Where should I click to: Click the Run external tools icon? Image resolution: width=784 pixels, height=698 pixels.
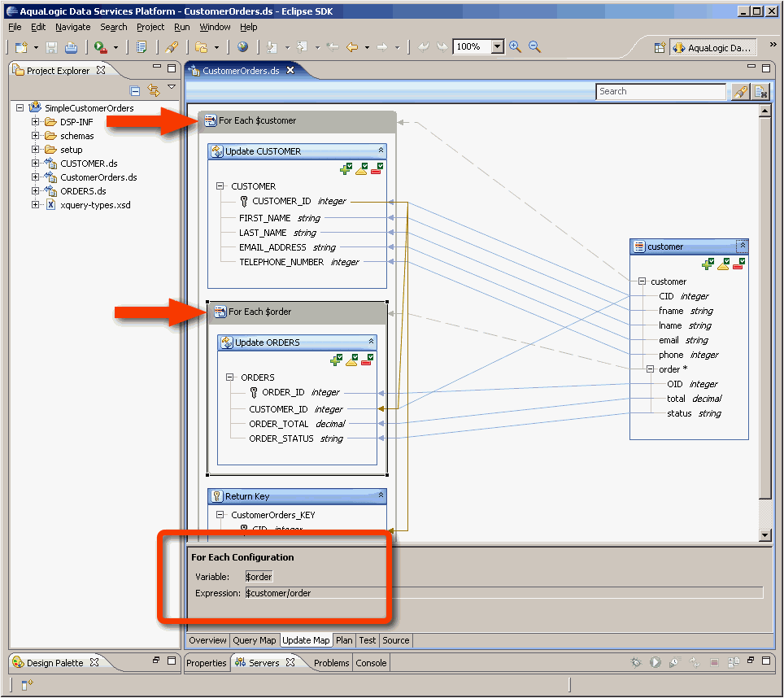101,47
